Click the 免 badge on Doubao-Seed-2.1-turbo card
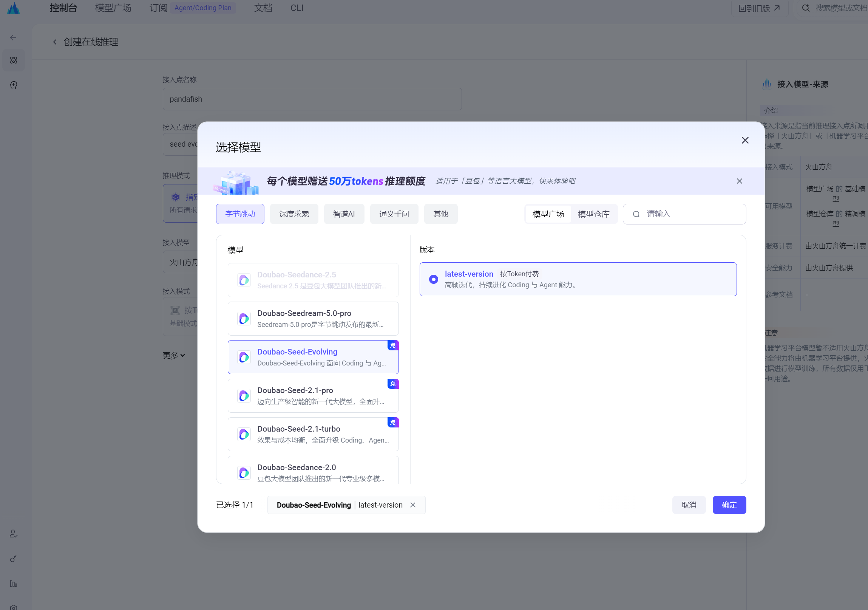 click(x=393, y=423)
